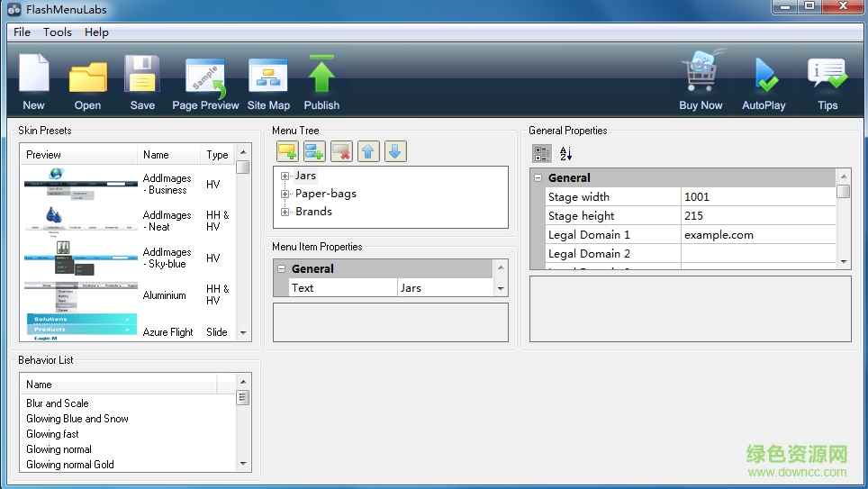Open the Help menu
Viewport: 868px width, 489px height.
pyautogui.click(x=96, y=32)
